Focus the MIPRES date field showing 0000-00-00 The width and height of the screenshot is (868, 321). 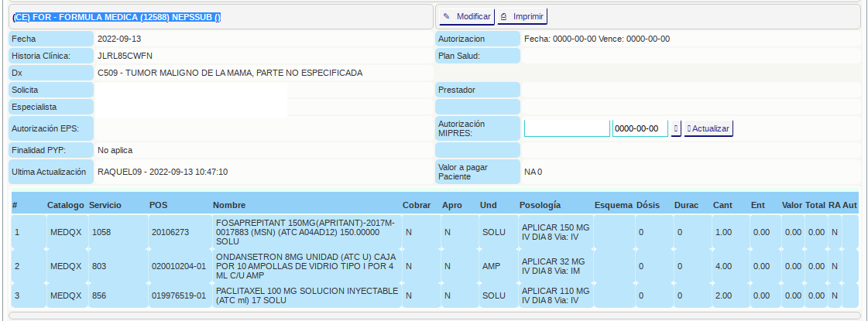click(640, 128)
